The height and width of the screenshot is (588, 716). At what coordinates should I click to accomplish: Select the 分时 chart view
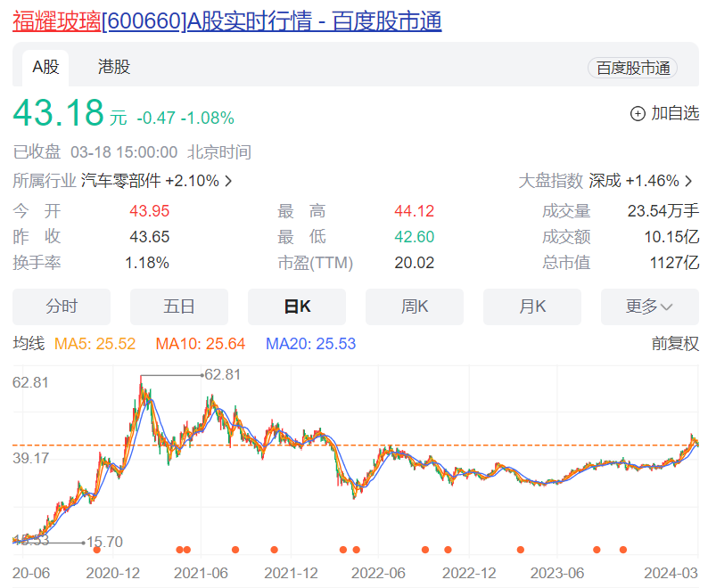tap(61, 306)
